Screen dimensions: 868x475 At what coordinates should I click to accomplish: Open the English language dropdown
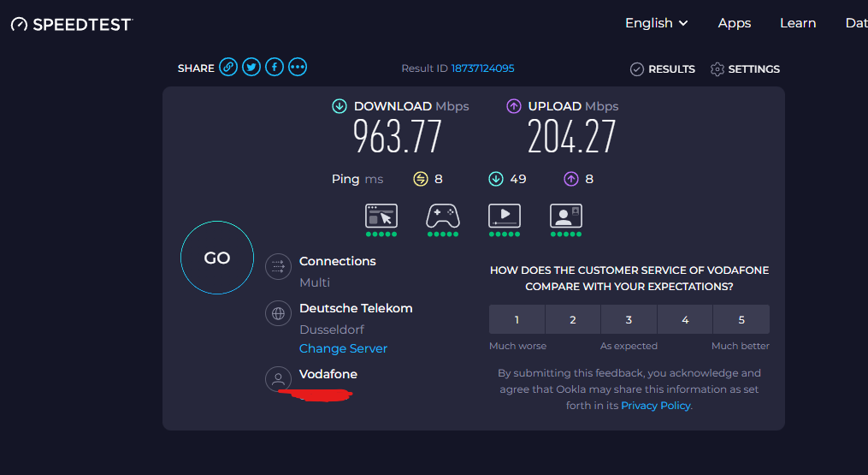point(657,23)
